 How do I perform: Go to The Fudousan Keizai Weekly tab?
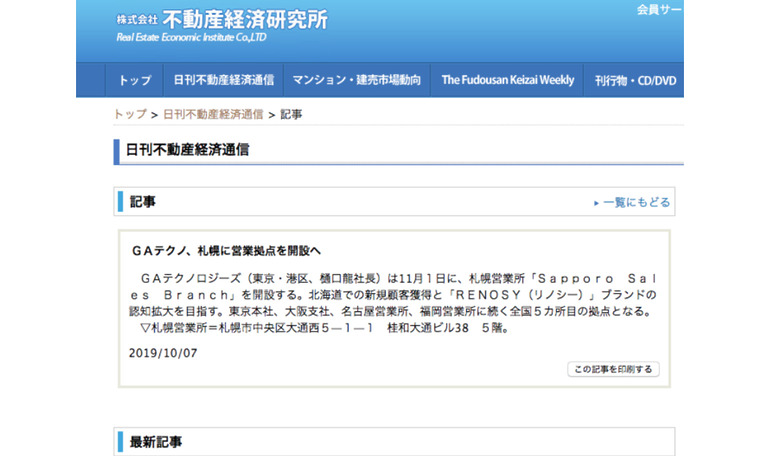[x=507, y=80]
